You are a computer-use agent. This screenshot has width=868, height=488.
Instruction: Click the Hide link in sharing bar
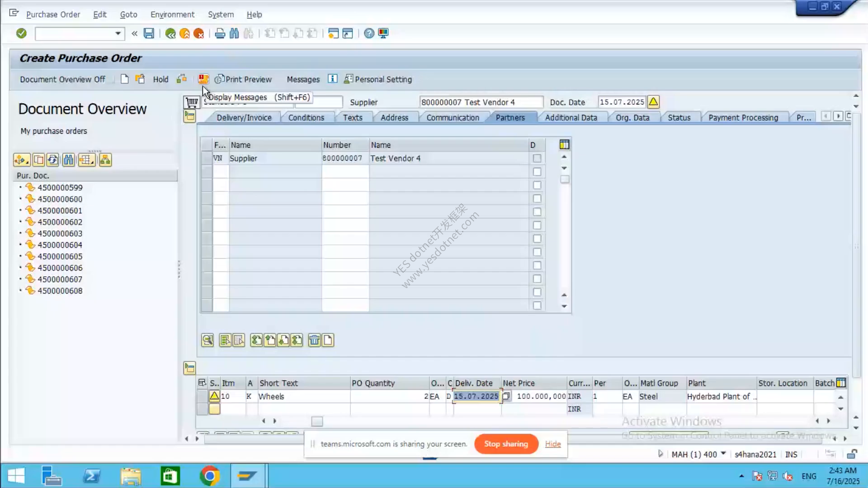pyautogui.click(x=553, y=444)
